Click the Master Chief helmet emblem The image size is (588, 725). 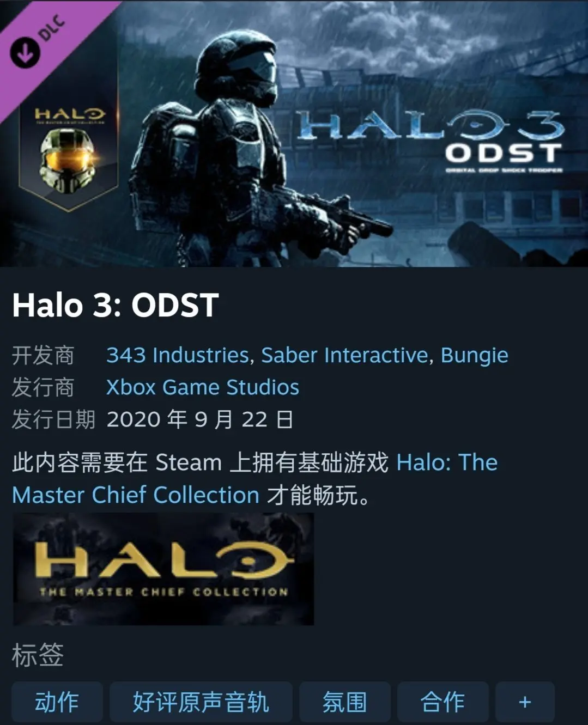[x=68, y=161]
